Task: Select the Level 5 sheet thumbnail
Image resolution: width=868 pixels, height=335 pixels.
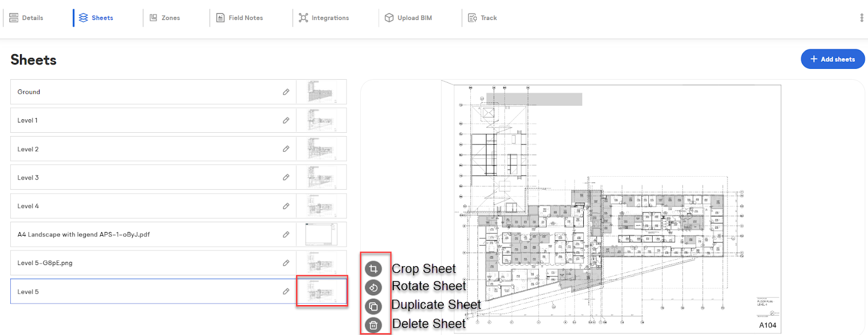Action: [321, 292]
